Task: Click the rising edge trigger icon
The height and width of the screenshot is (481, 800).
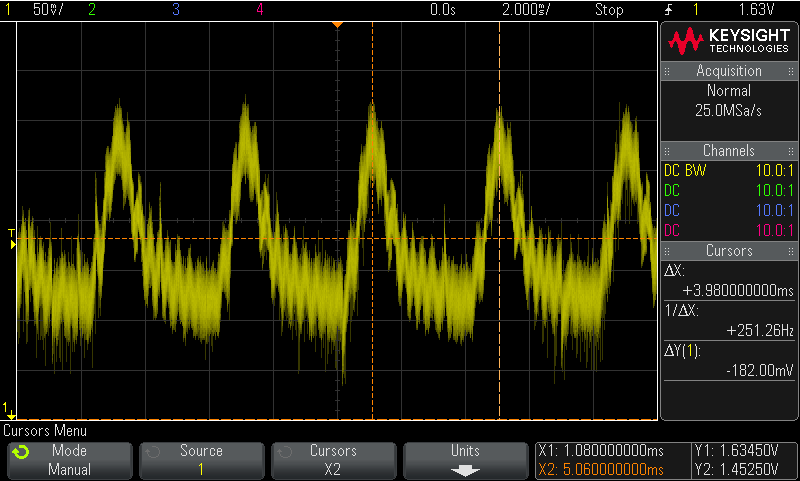Action: pyautogui.click(x=668, y=10)
